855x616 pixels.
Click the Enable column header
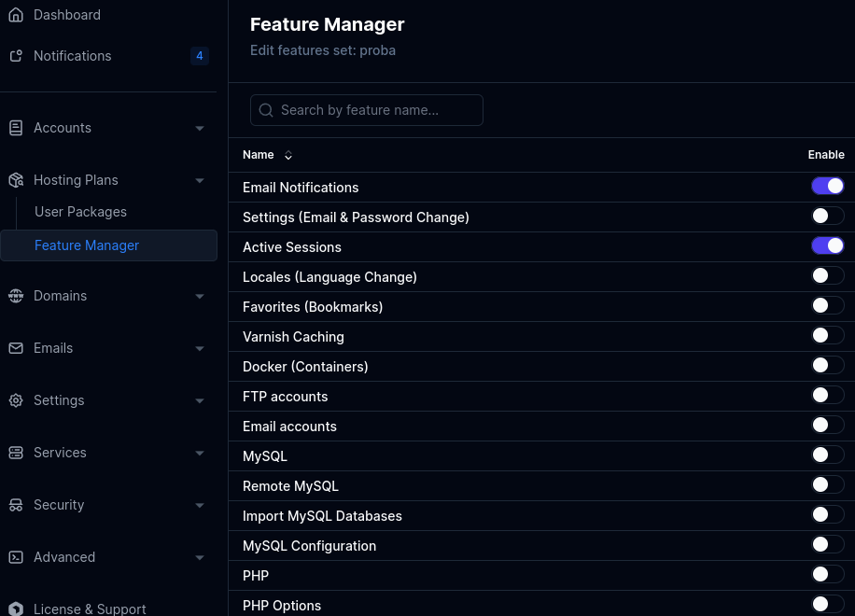click(825, 155)
